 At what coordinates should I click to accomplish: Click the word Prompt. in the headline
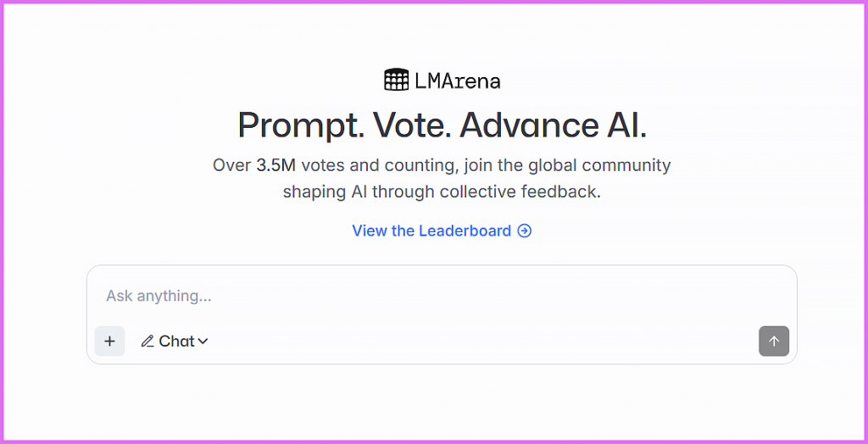pyautogui.click(x=301, y=125)
